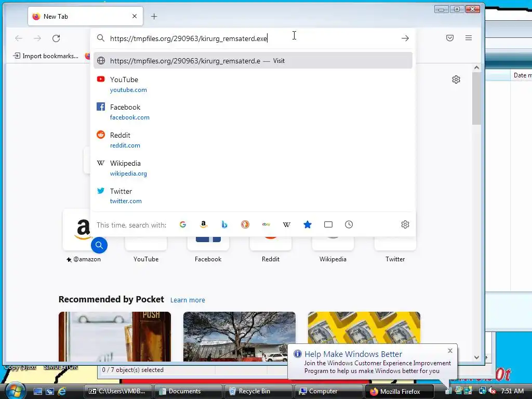Click the go arrow in the address bar
The width and height of the screenshot is (532, 399).
(405, 38)
